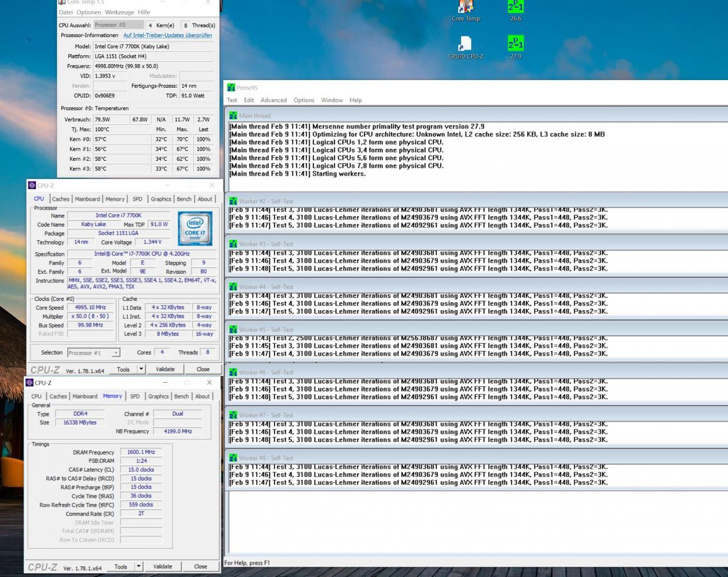This screenshot has height=577, width=728.
Task: Open the Werkzeuge menu in Core Temp
Action: pyautogui.click(x=120, y=12)
